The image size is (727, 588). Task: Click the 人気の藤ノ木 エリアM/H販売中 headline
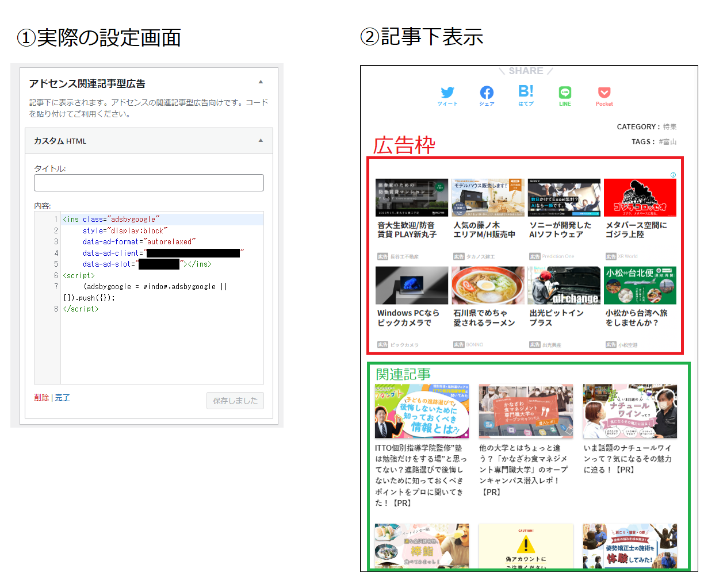484,230
